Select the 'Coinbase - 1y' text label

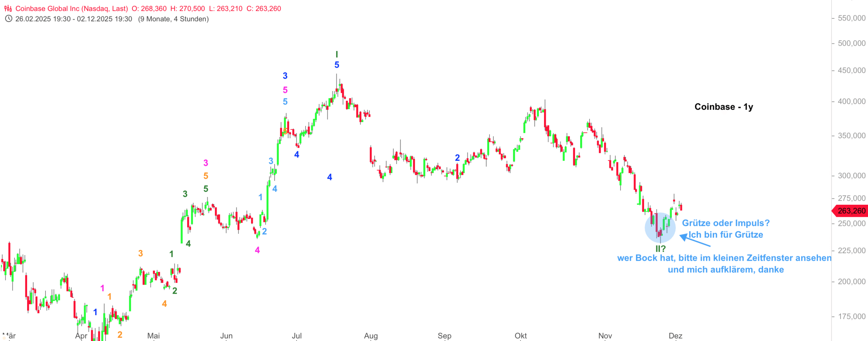(724, 107)
